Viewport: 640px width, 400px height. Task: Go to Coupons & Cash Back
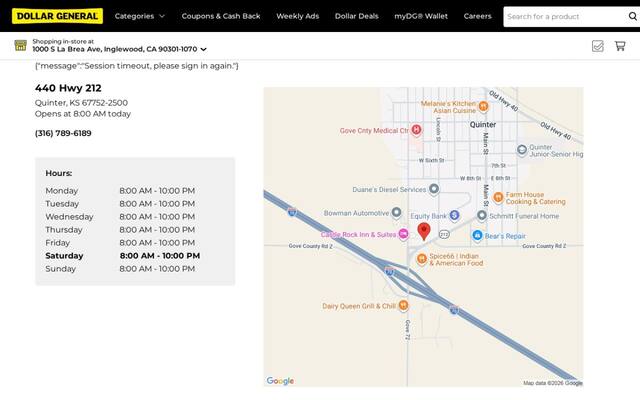(x=221, y=16)
